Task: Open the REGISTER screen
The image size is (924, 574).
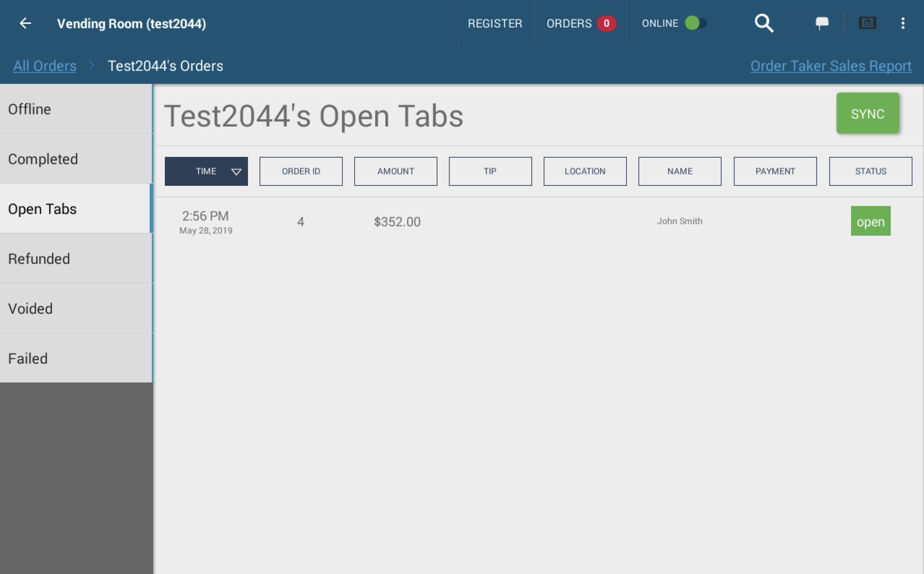Action: (495, 24)
